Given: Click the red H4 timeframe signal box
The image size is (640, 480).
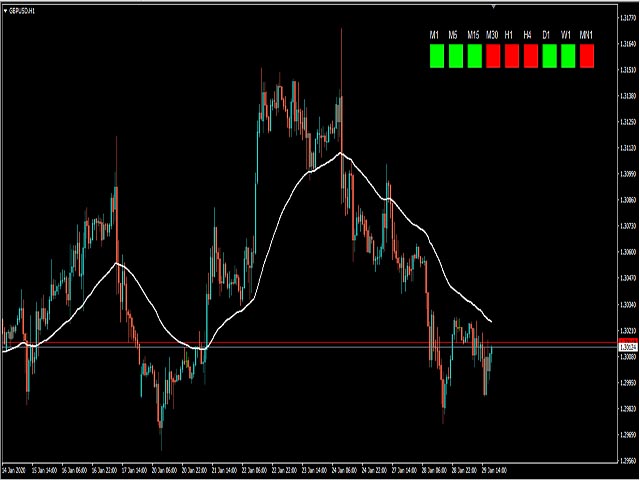Looking at the screenshot, I should pyautogui.click(x=531, y=56).
